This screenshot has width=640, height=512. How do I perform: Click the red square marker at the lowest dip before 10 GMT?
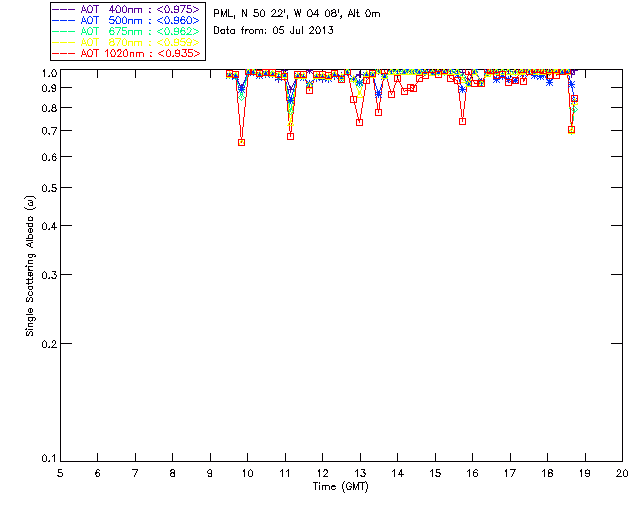click(x=242, y=142)
